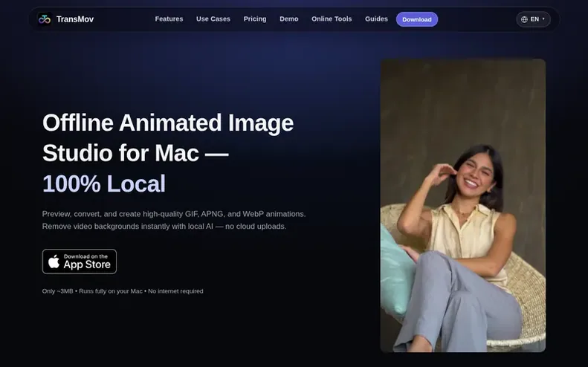Click the 'Preview, convert, and create' description line
The height and width of the screenshot is (367, 588).
pyautogui.click(x=174, y=214)
